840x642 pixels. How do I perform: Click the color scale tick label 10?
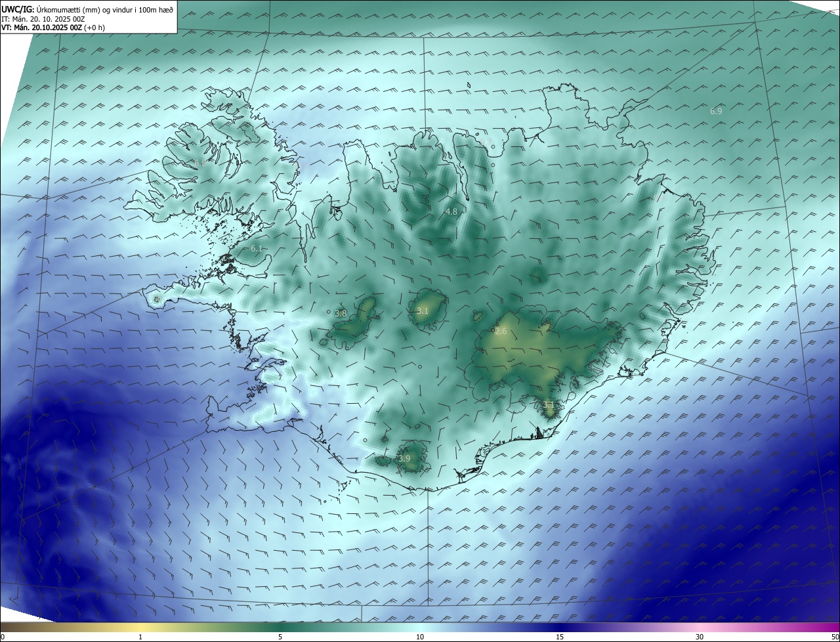(420, 637)
